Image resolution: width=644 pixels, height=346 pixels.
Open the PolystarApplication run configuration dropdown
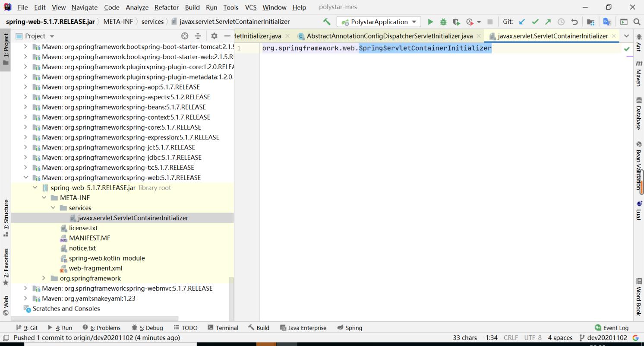(x=379, y=22)
